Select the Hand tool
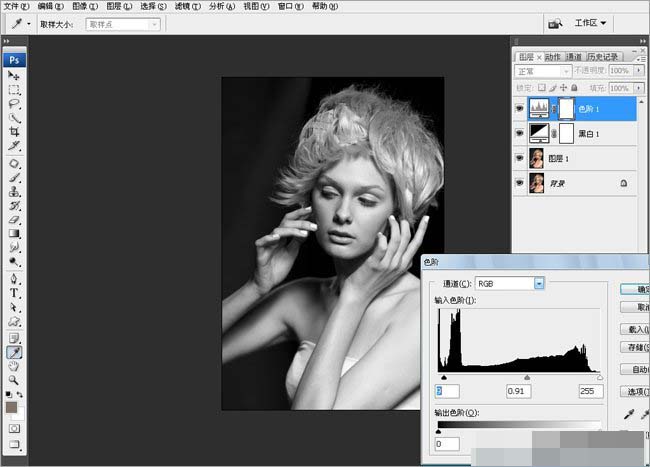The height and width of the screenshot is (467, 650). tap(14, 366)
